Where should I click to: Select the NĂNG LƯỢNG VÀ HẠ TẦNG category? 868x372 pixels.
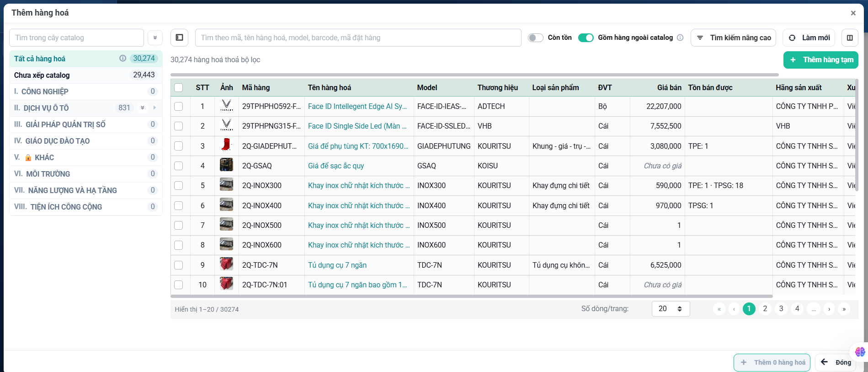pos(86,190)
